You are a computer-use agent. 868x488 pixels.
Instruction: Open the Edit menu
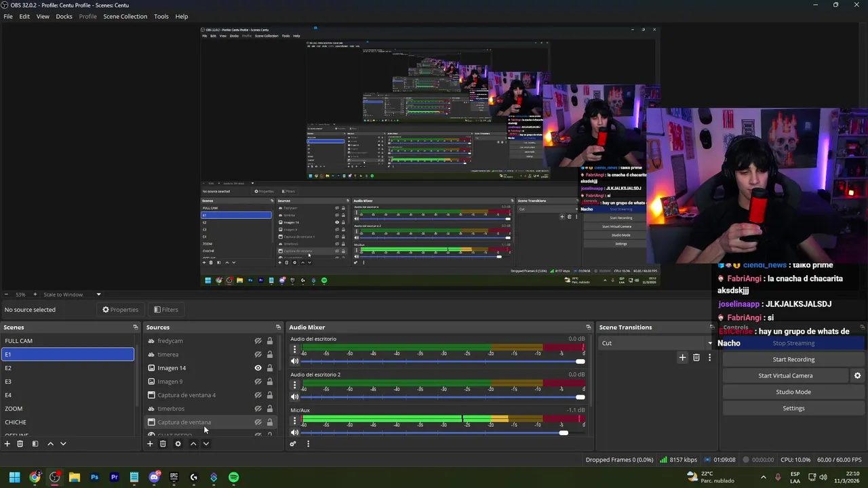pos(24,16)
